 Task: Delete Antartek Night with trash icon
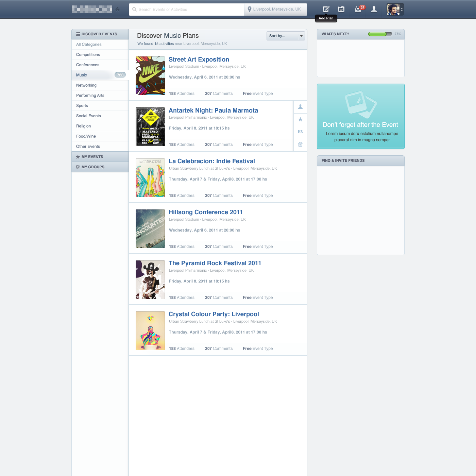pos(300,144)
